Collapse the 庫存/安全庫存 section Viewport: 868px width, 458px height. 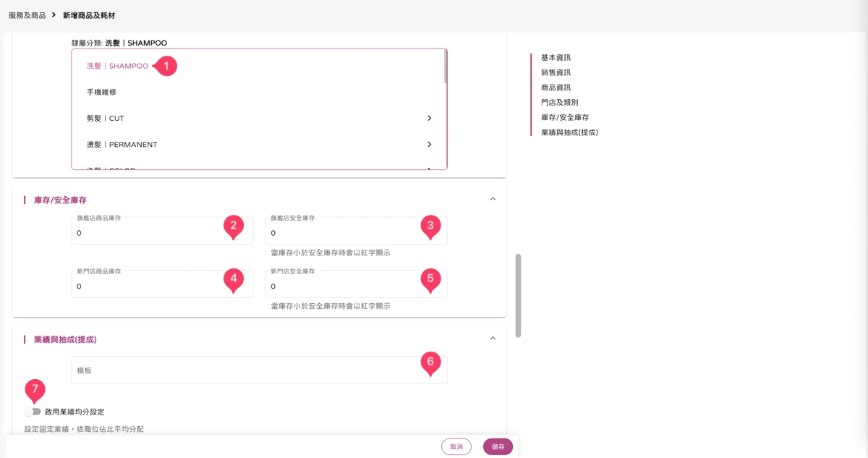coord(493,198)
